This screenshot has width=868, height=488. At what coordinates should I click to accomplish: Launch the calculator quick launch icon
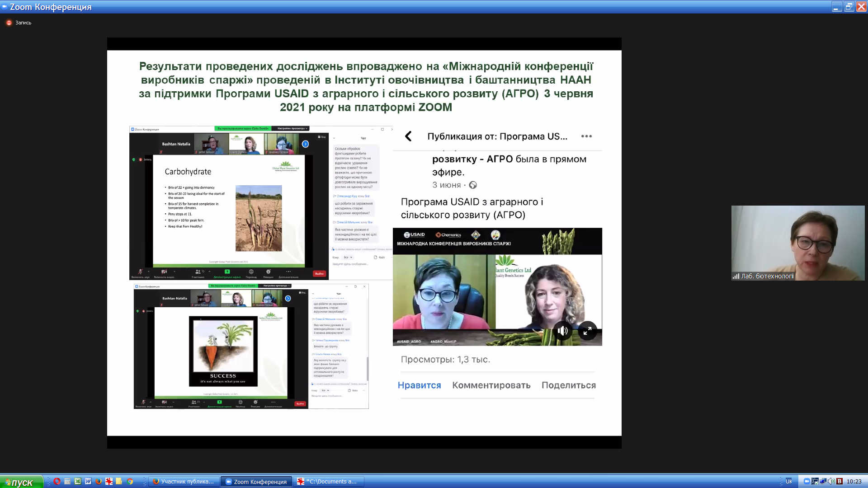(x=67, y=481)
